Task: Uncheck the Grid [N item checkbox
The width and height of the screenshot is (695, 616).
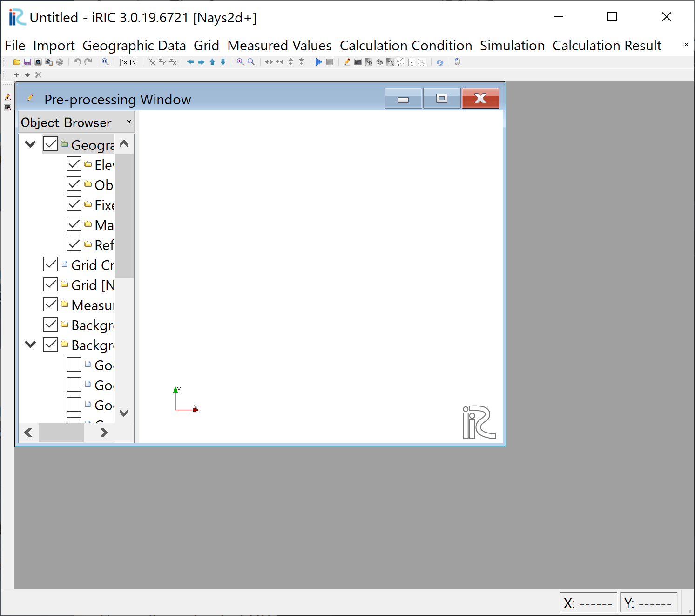Action: (51, 284)
